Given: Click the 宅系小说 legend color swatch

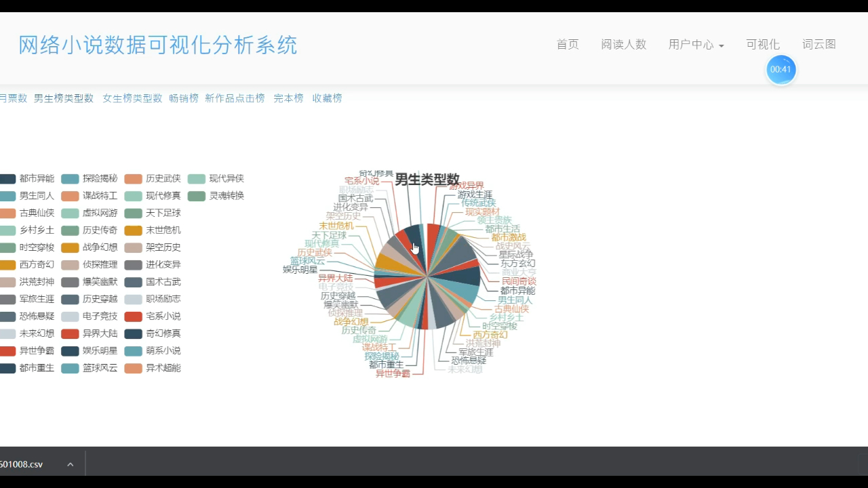Looking at the screenshot, I should pos(133,317).
